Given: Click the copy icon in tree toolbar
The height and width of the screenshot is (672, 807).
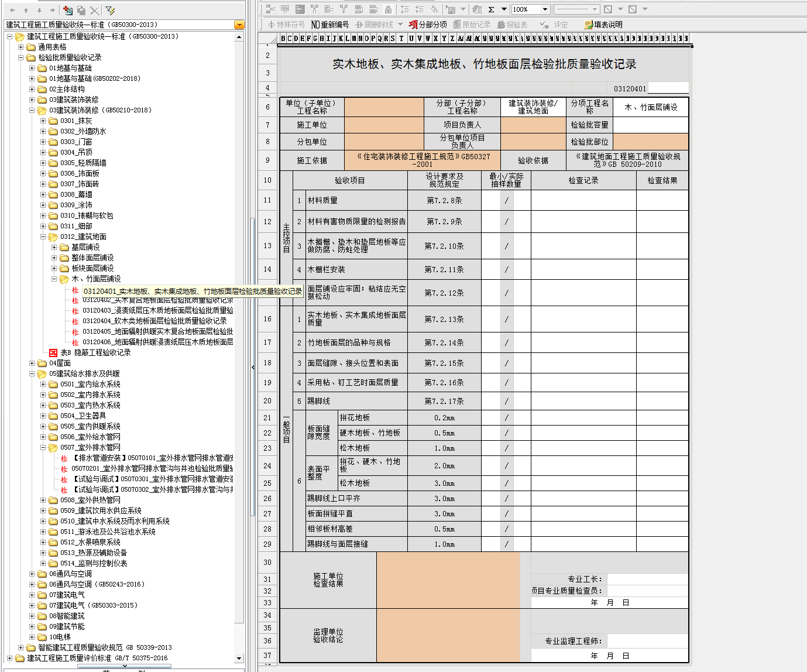Looking at the screenshot, I should point(81,10).
